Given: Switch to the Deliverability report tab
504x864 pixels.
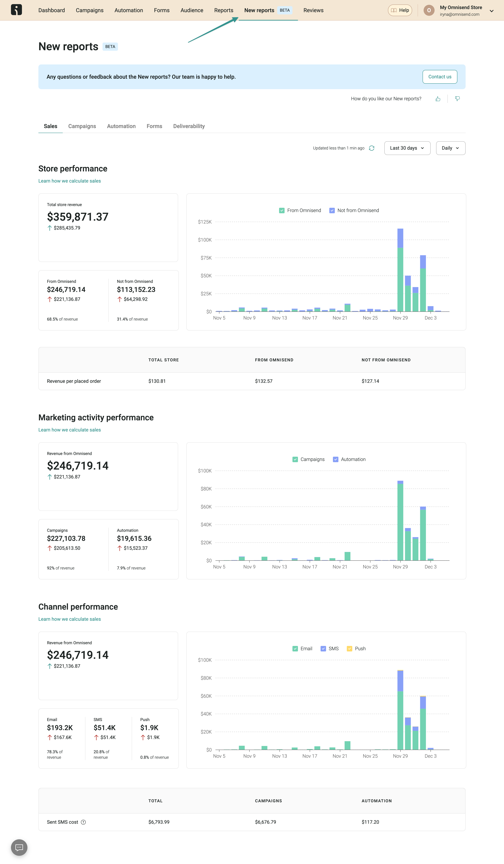Looking at the screenshot, I should click(189, 126).
